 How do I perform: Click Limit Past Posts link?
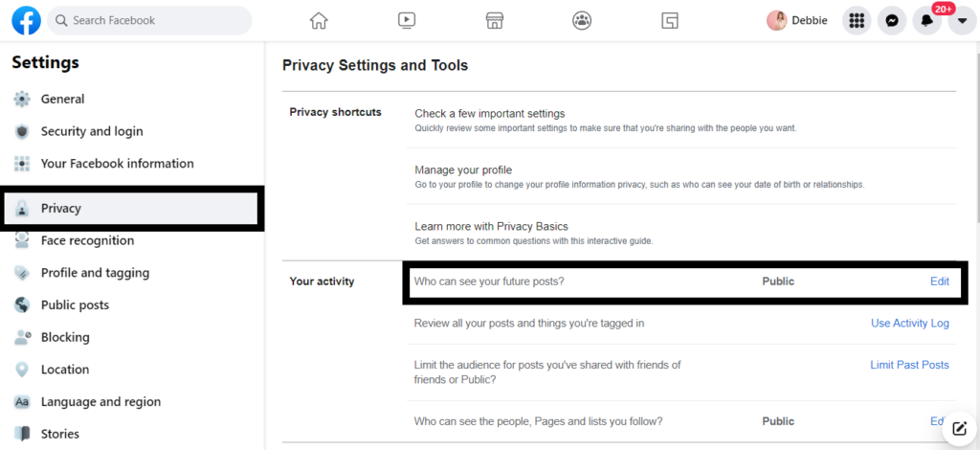[x=909, y=365]
